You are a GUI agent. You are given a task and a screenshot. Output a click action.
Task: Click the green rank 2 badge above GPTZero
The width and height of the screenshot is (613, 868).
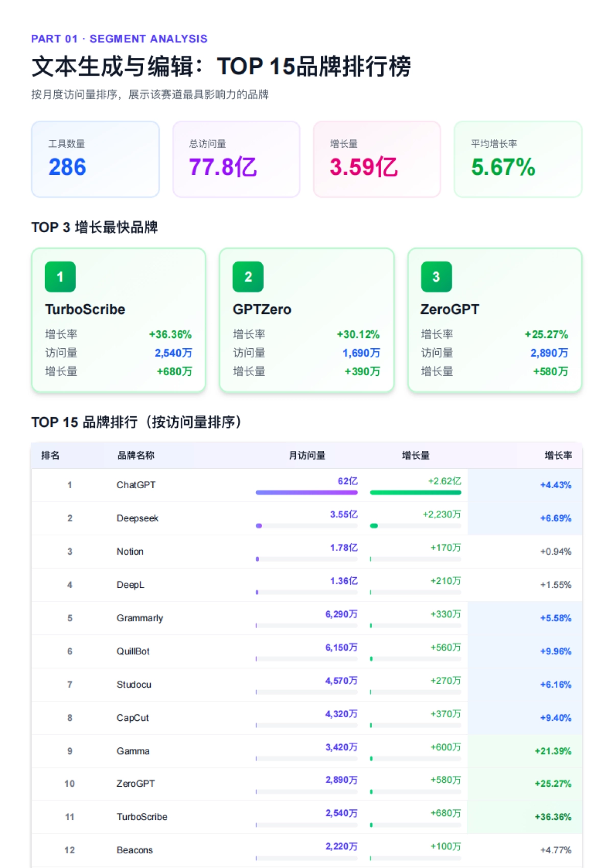(248, 277)
